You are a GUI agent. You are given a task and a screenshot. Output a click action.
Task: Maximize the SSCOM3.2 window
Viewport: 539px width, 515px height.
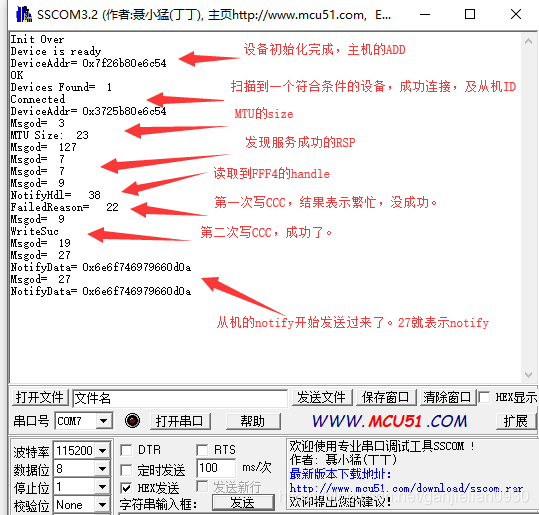(470, 14)
